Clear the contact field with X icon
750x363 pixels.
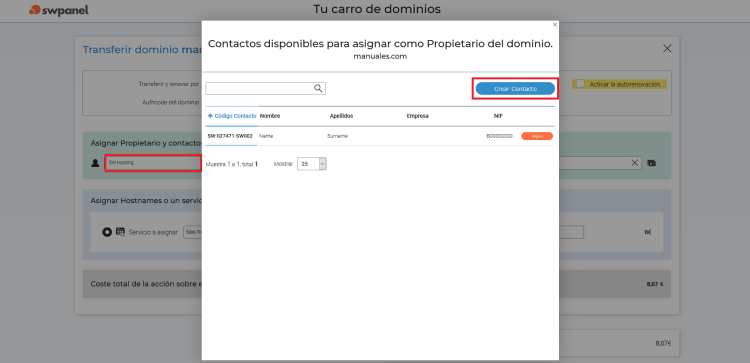pyautogui.click(x=635, y=163)
